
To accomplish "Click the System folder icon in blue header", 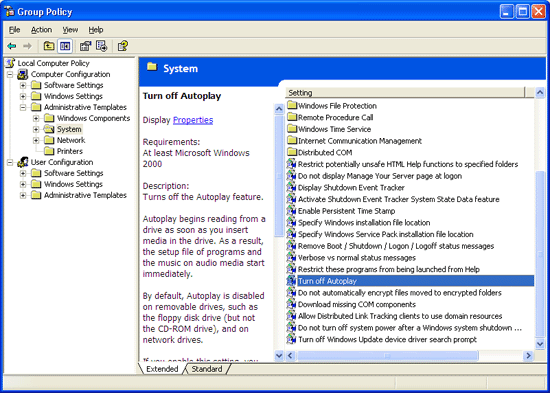I will 152,67.
